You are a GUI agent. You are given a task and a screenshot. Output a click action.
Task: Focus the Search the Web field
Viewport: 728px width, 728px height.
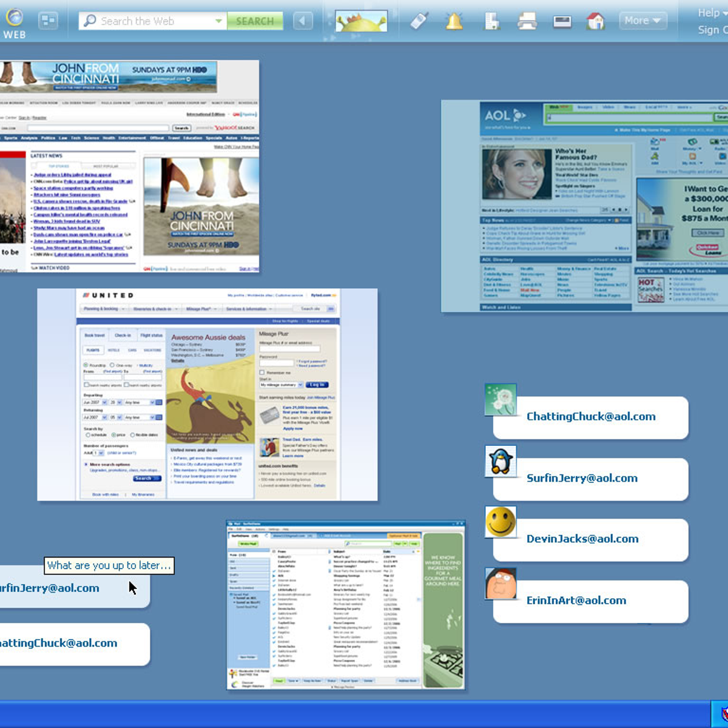tap(153, 21)
